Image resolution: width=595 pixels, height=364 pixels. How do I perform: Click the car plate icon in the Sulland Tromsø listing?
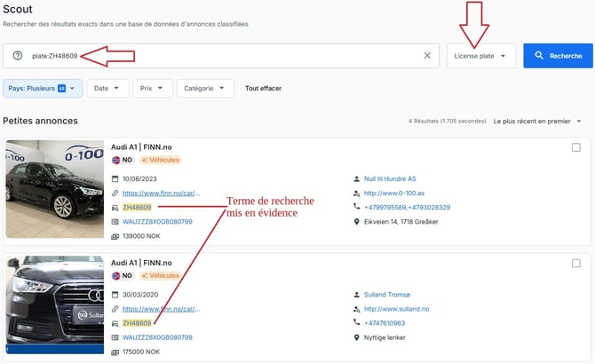click(x=115, y=323)
